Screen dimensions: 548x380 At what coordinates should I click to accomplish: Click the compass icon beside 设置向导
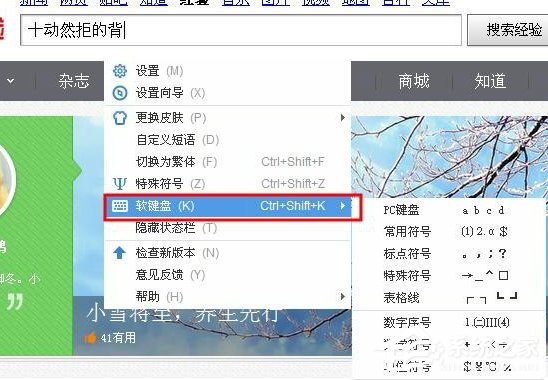point(120,93)
